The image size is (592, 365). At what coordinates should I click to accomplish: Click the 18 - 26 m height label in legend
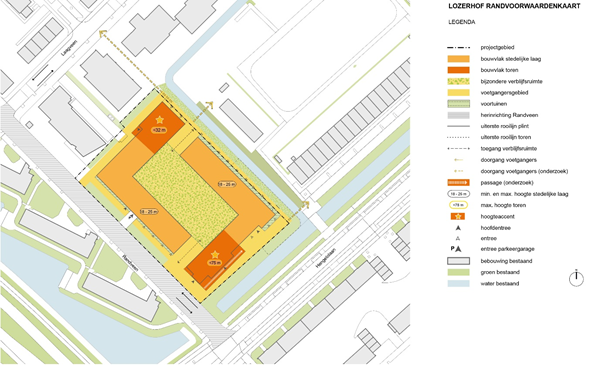(x=458, y=194)
